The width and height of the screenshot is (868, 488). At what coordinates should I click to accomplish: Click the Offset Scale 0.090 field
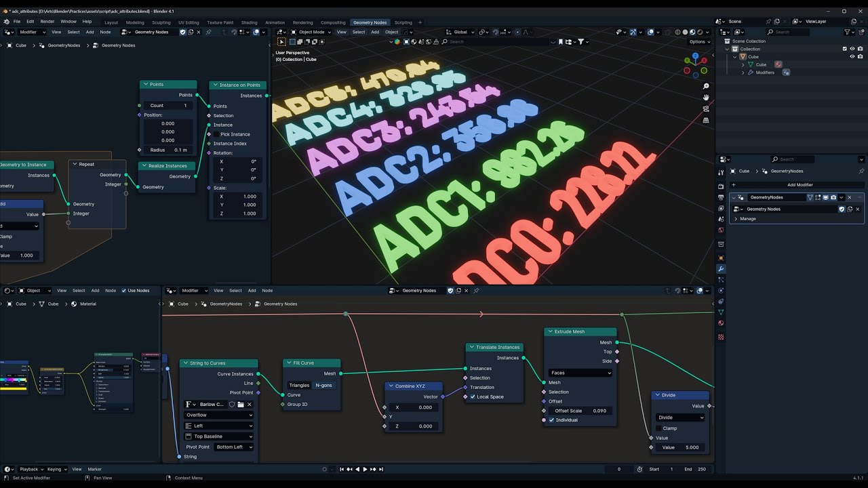pos(580,411)
